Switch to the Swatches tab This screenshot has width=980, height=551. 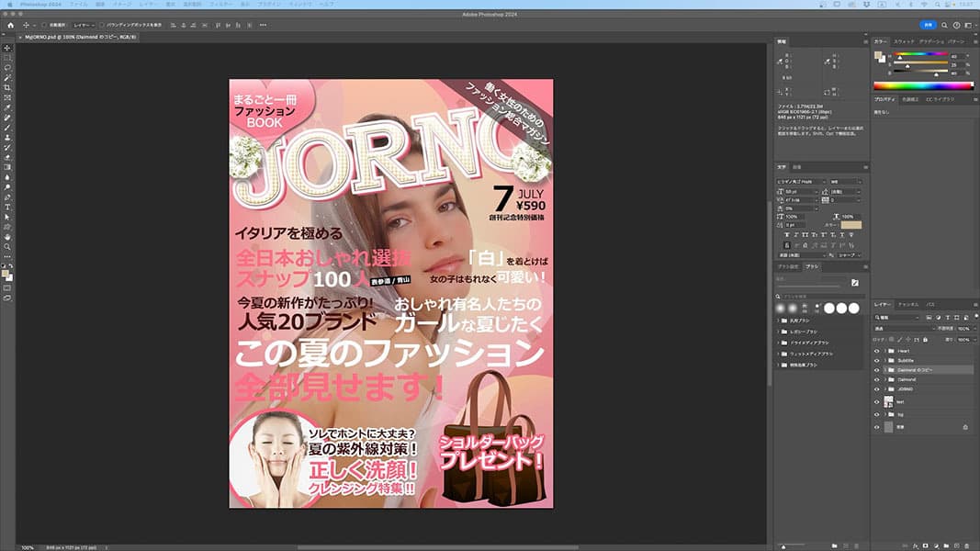[904, 42]
